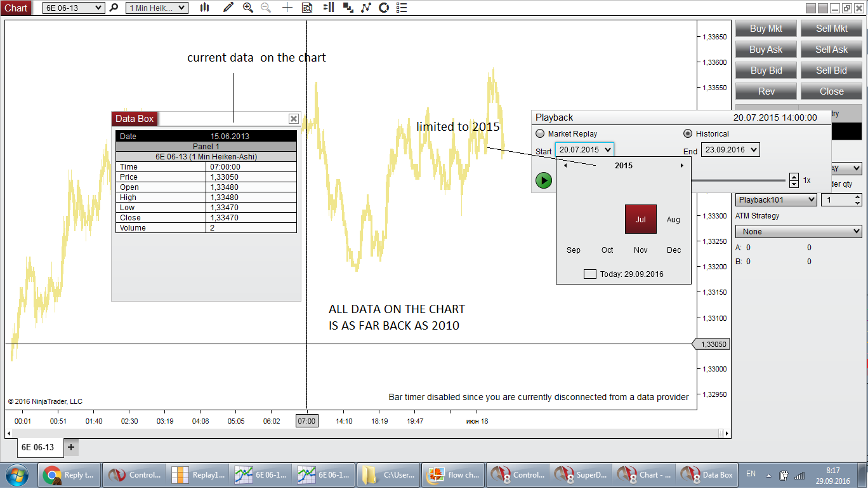Go to previous year in calendar

[565, 166]
